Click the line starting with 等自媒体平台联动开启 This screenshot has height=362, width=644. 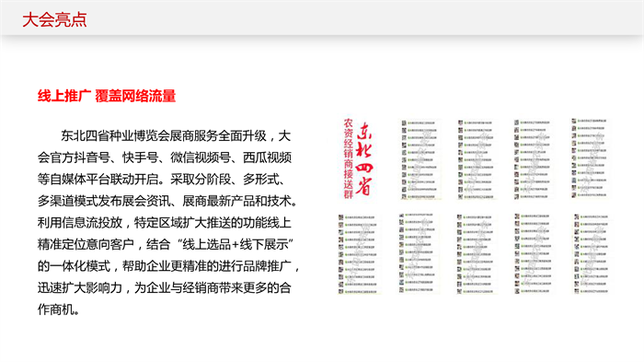point(161,180)
